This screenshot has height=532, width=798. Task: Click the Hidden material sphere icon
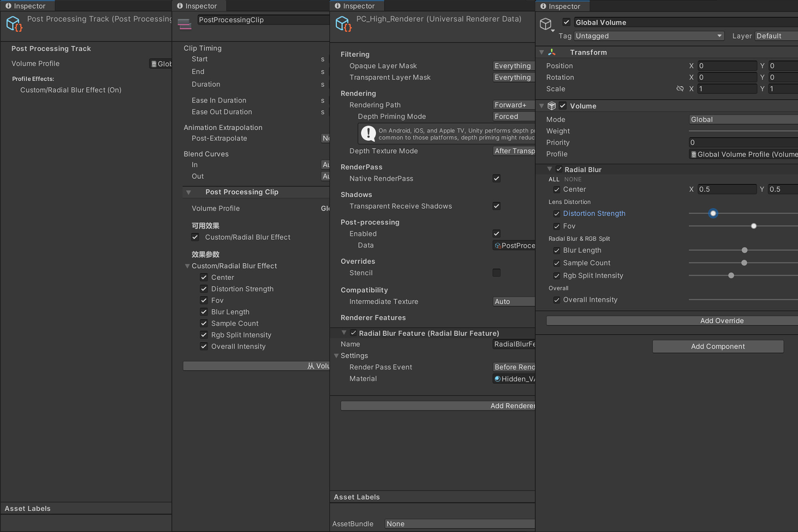497,379
